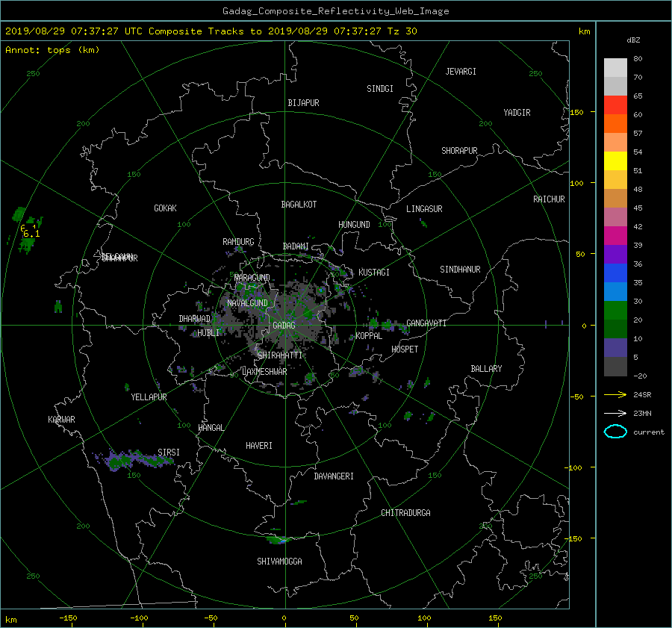Click the LINGASUR label

point(424,209)
